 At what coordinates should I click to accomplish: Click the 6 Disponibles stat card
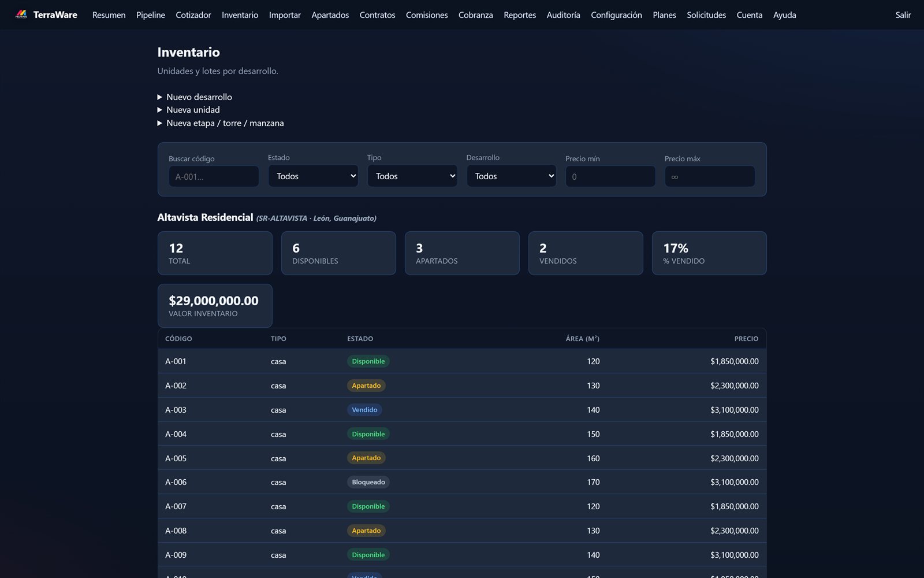(338, 253)
